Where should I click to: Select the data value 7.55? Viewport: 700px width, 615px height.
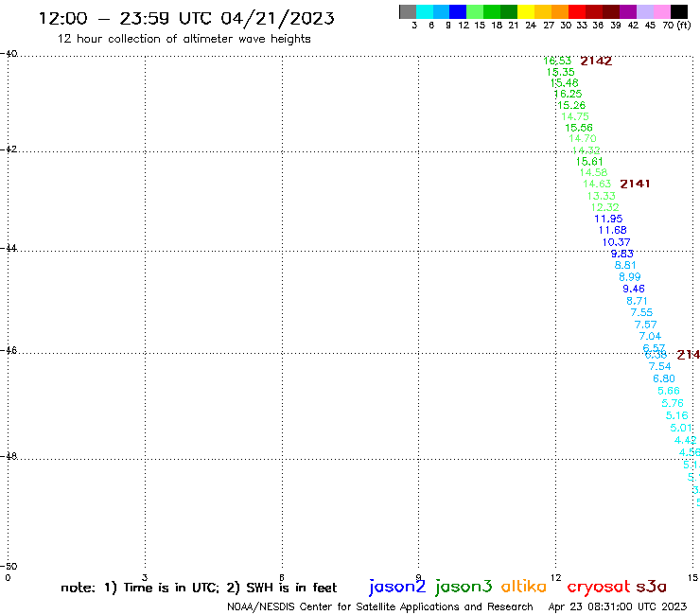pyautogui.click(x=641, y=312)
